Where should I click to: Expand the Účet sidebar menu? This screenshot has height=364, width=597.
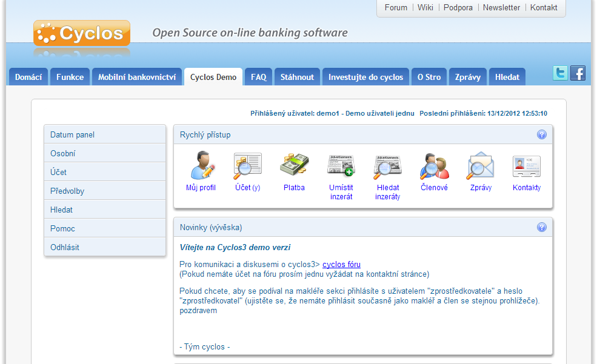click(x=105, y=172)
